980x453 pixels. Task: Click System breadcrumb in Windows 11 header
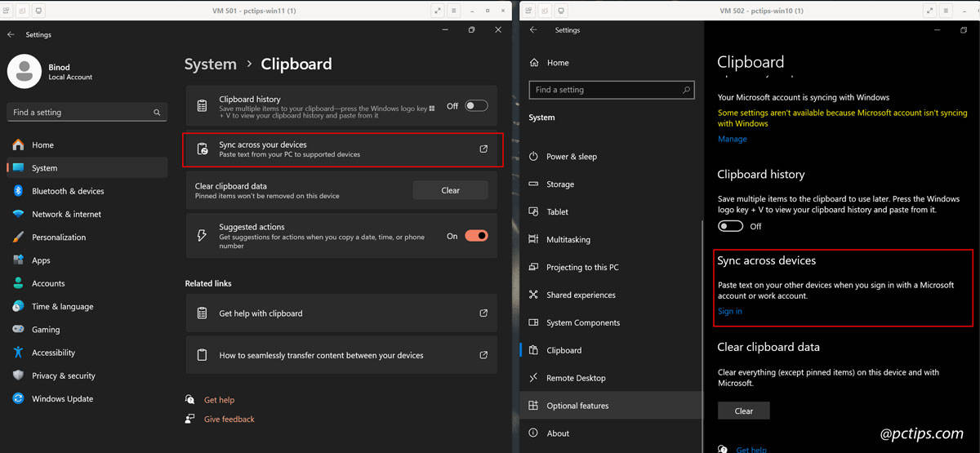tap(211, 64)
